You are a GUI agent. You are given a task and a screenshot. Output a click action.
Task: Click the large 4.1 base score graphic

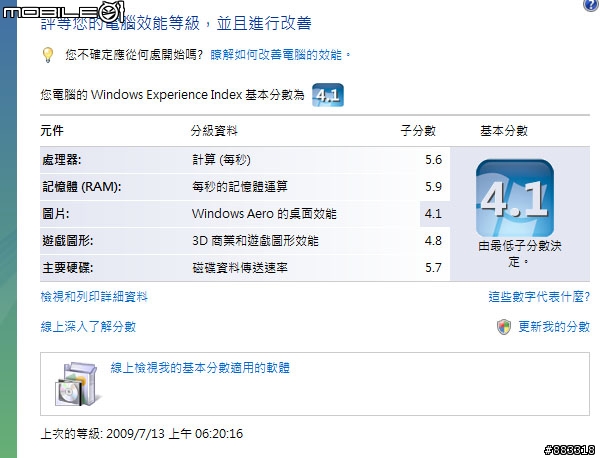point(515,198)
